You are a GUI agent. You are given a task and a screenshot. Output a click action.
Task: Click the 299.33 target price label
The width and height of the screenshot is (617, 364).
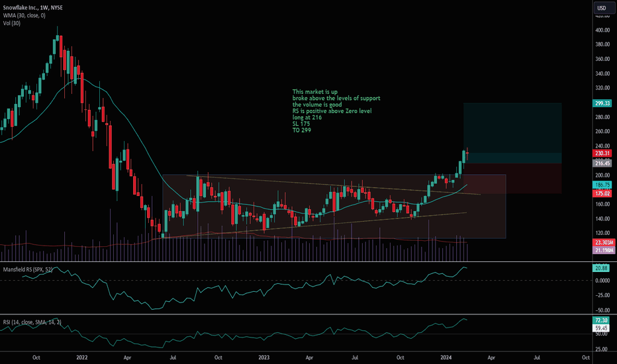[x=602, y=103]
